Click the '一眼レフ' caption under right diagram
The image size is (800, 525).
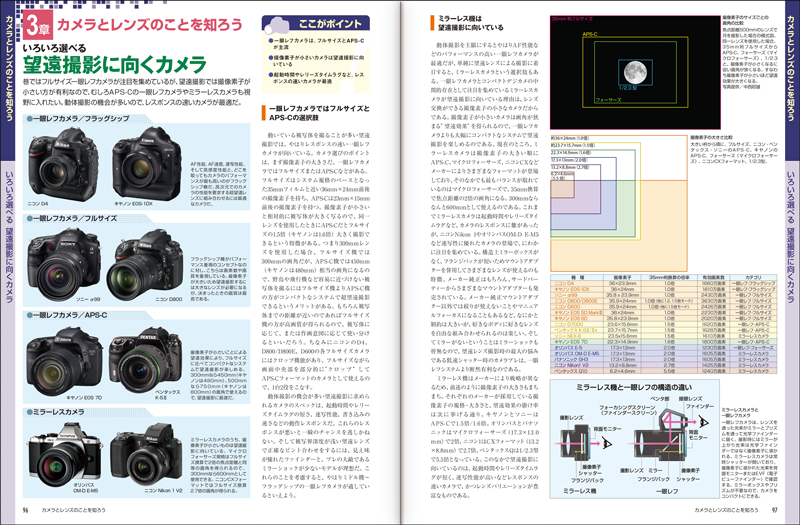(666, 491)
